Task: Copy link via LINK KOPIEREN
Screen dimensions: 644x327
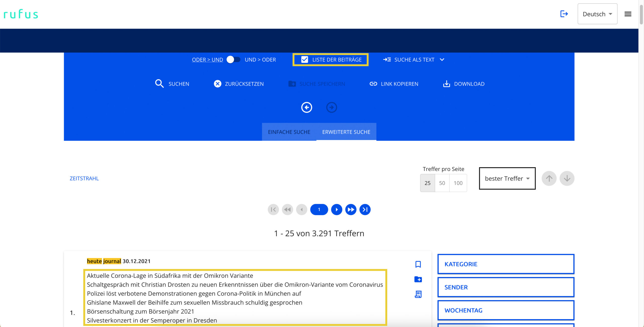Action: (x=373, y=84)
